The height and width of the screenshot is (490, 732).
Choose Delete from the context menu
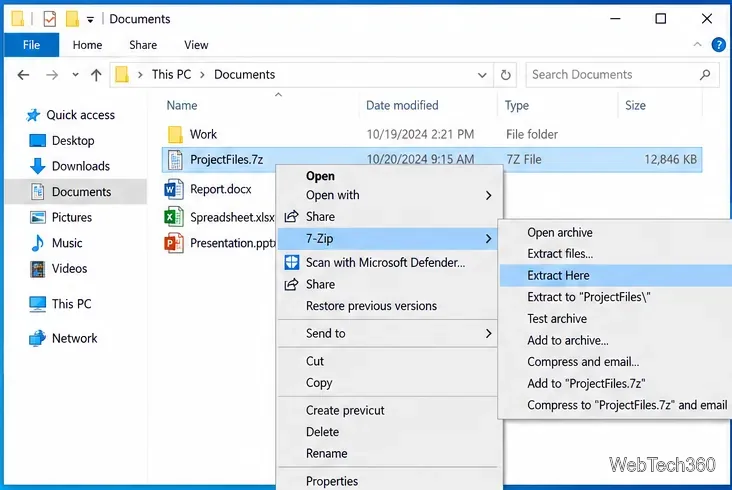point(322,432)
